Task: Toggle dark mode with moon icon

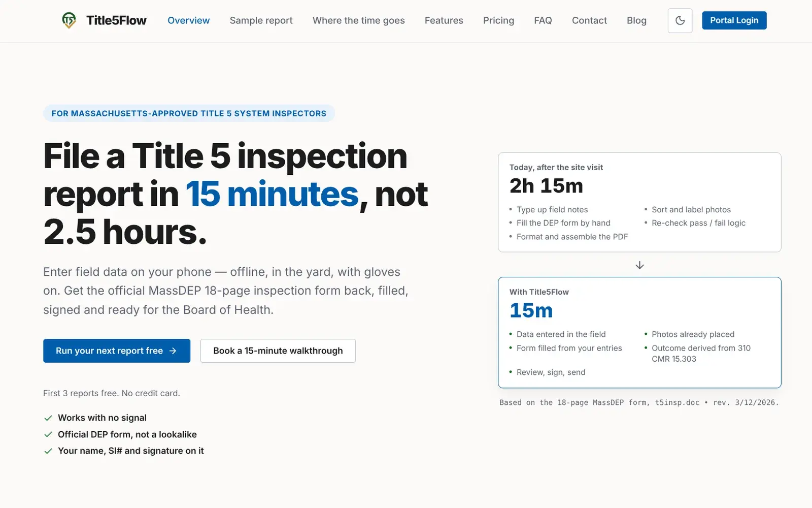Action: 680,21
